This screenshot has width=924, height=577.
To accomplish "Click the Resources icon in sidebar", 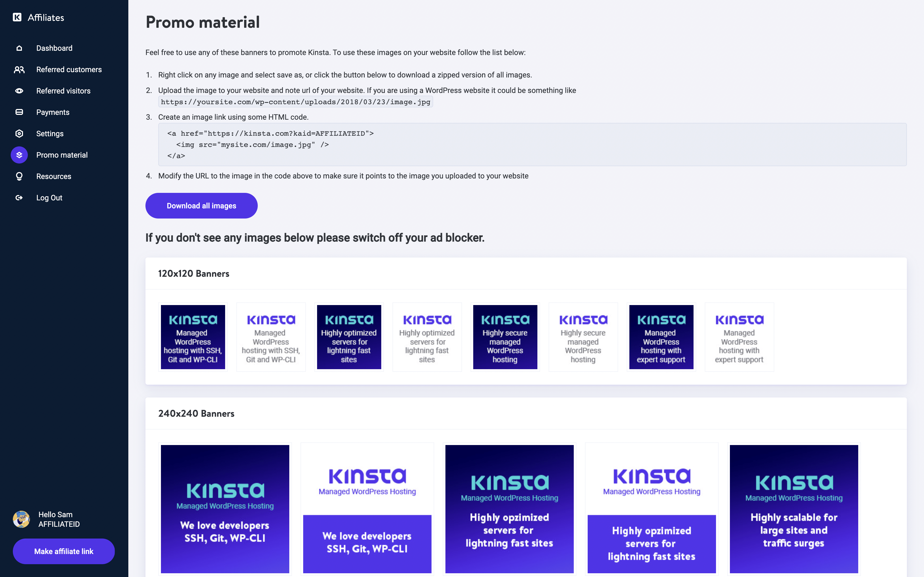I will tap(19, 176).
